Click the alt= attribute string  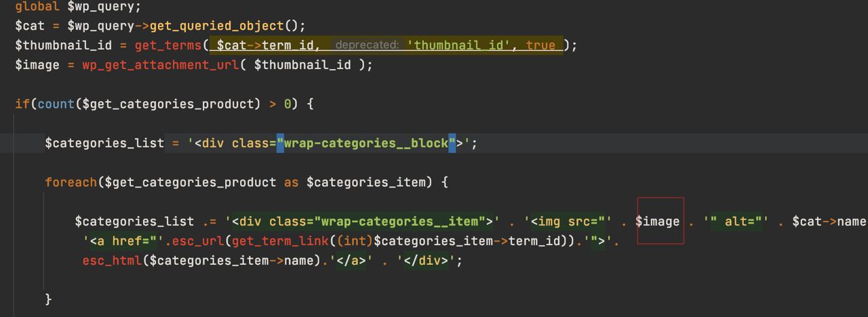pos(736,221)
